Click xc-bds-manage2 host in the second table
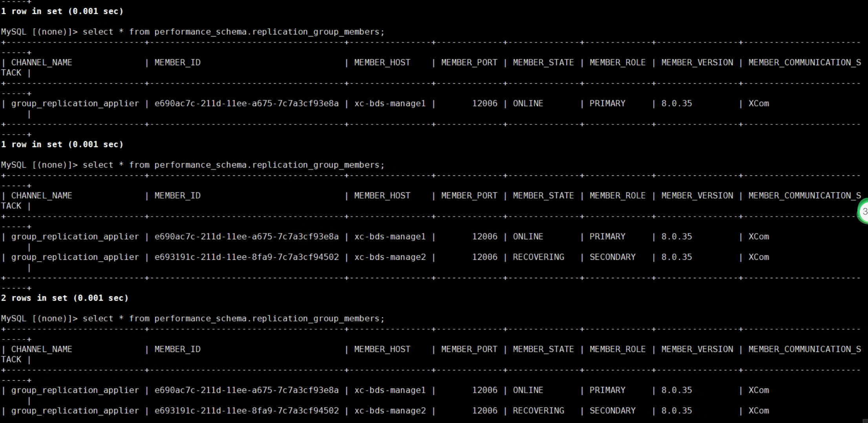The image size is (868, 423). [390, 257]
